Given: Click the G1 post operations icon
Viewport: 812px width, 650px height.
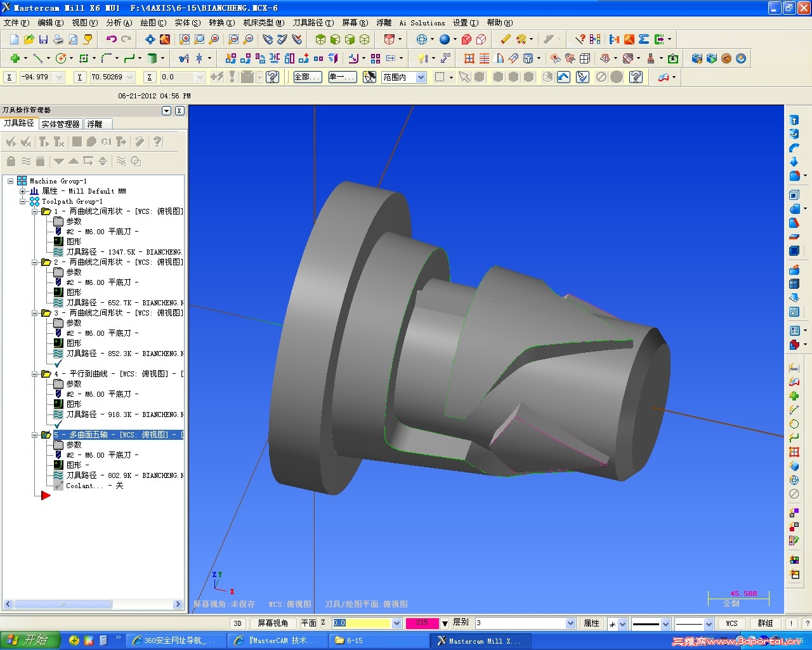Looking at the screenshot, I should pyautogui.click(x=106, y=142).
